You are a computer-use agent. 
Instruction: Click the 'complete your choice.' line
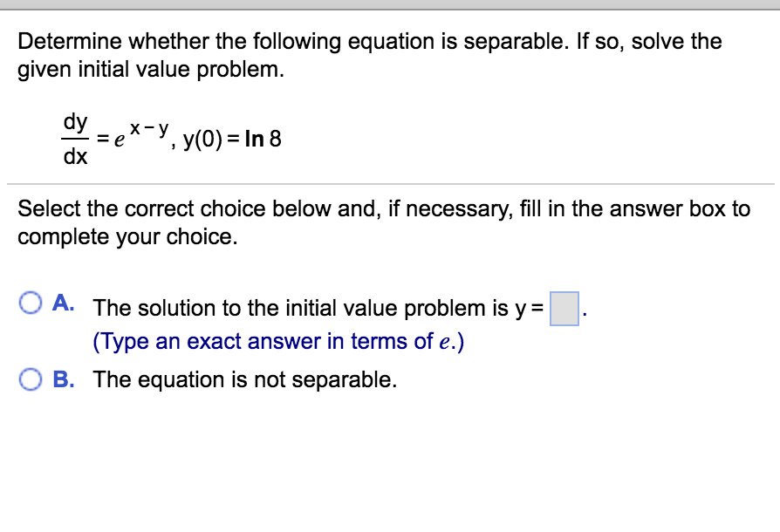(128, 237)
